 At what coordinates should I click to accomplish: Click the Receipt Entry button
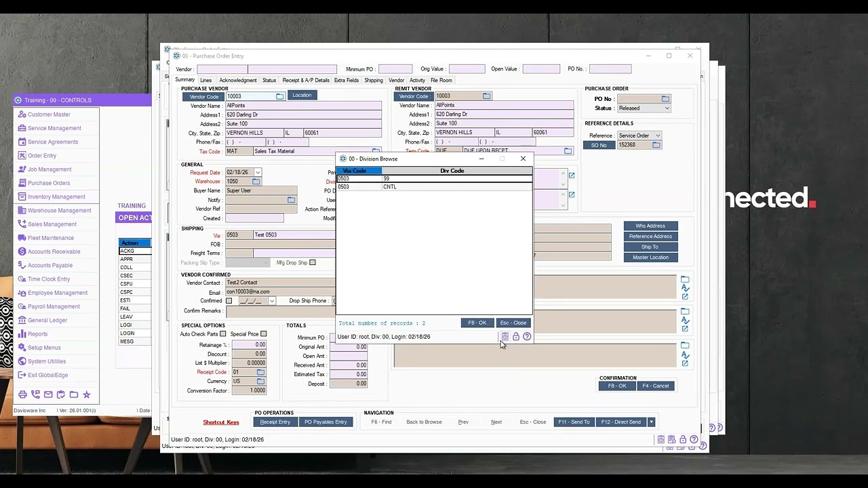tap(275, 422)
